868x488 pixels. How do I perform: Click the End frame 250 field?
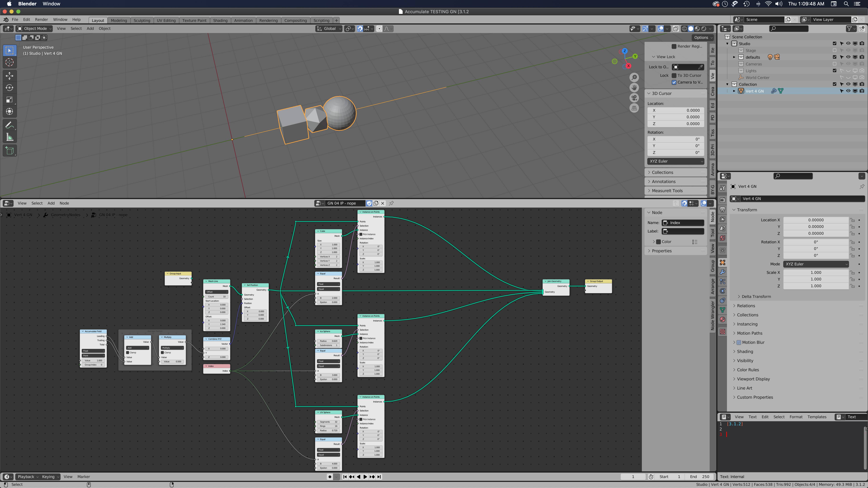[700, 476]
